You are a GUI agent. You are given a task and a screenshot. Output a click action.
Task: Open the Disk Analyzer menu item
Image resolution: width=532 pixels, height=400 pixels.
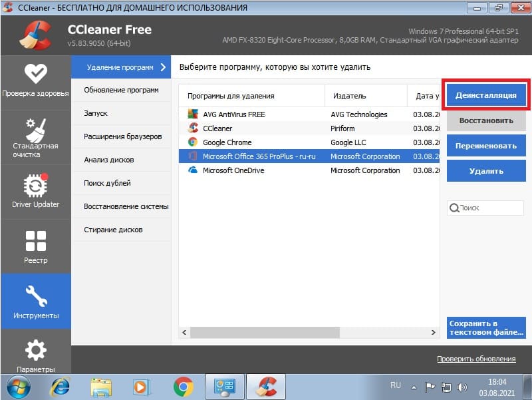tap(121, 160)
